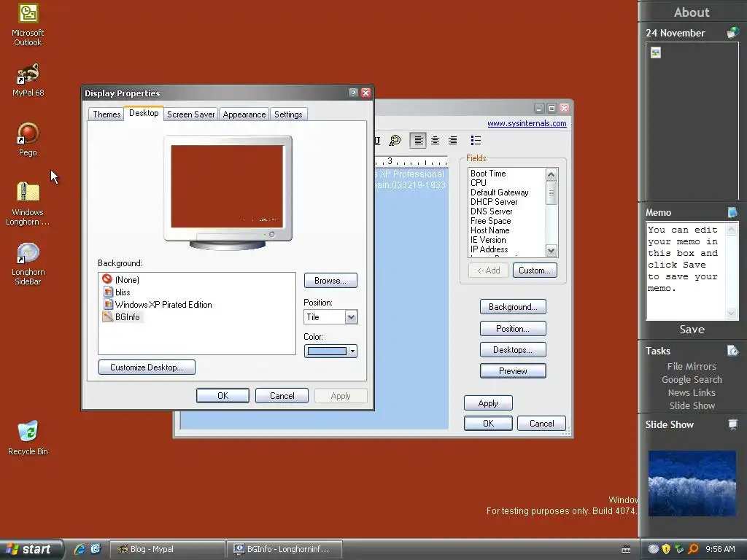The image size is (747, 560).
Task: Click the security shield tray icon
Action: pyautogui.click(x=666, y=549)
